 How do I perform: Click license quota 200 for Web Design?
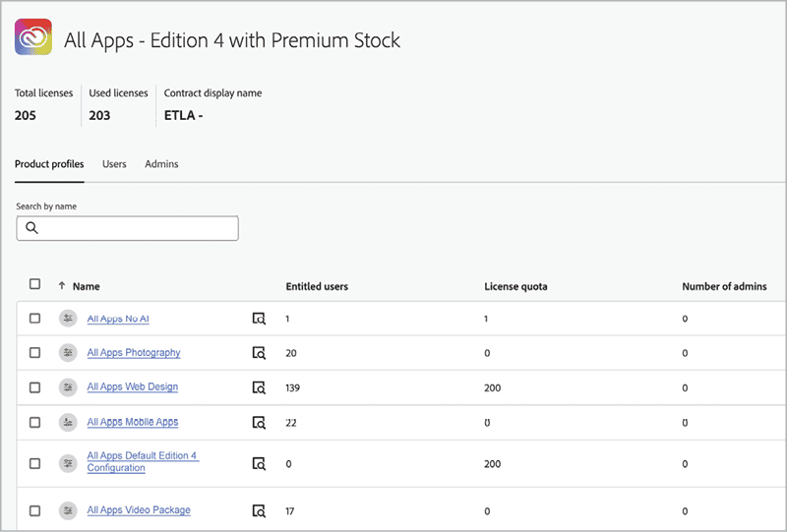[493, 388]
